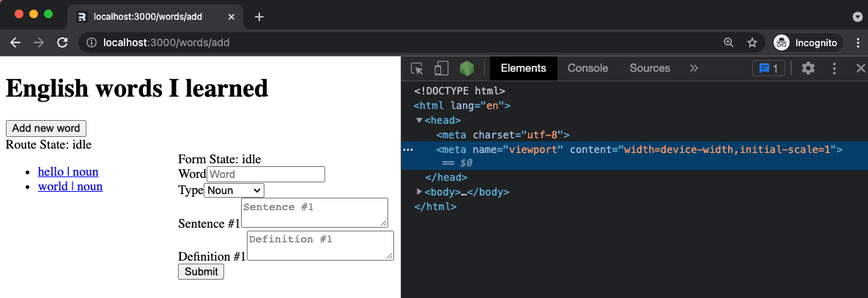Collapse the head element node
The width and height of the screenshot is (868, 298).
tap(419, 120)
